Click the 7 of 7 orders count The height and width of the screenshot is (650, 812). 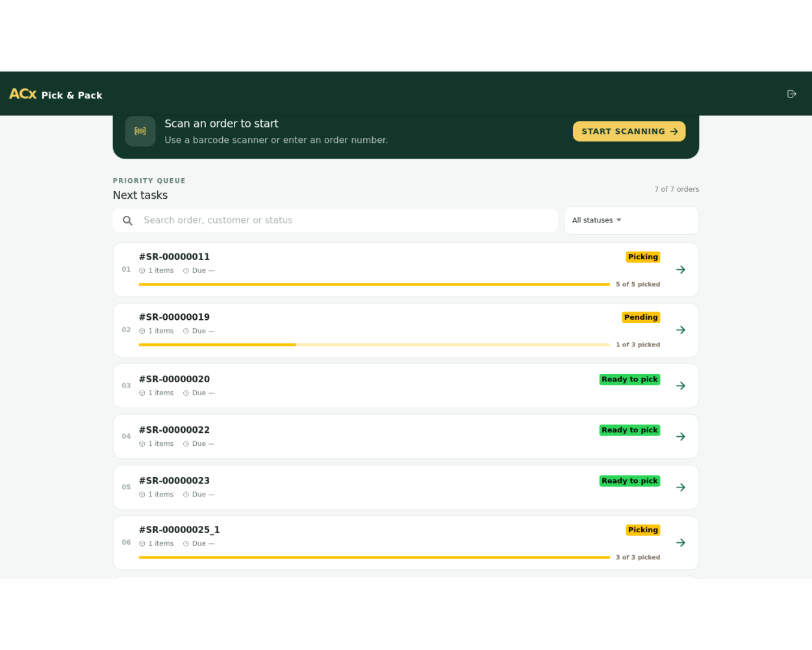tap(677, 189)
